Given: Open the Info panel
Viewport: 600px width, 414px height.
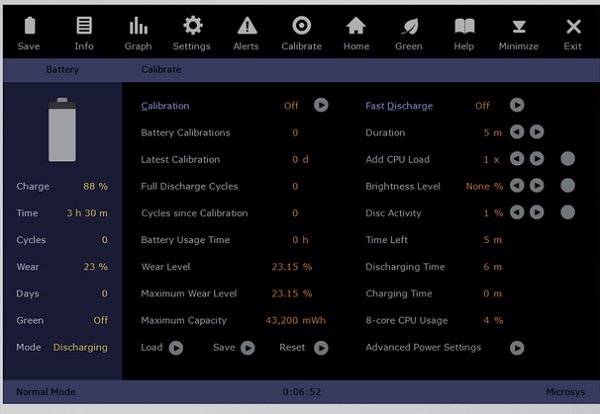Looking at the screenshot, I should coord(84,27).
